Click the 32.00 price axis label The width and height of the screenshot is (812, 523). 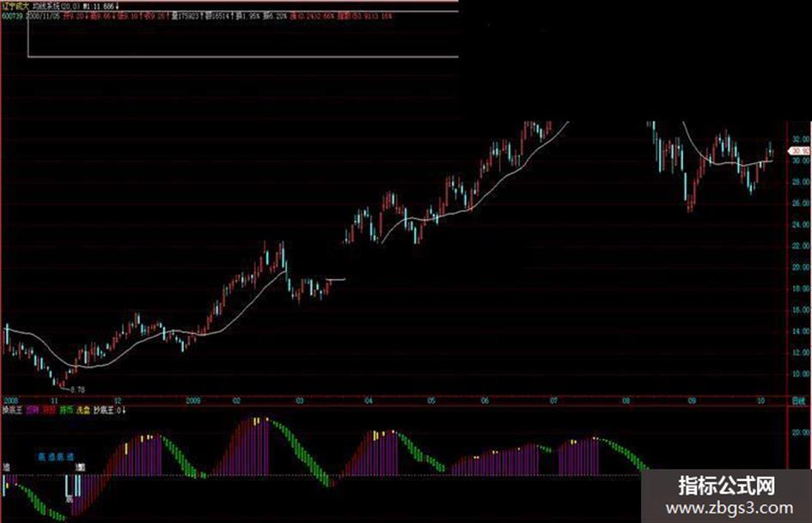tap(800, 140)
